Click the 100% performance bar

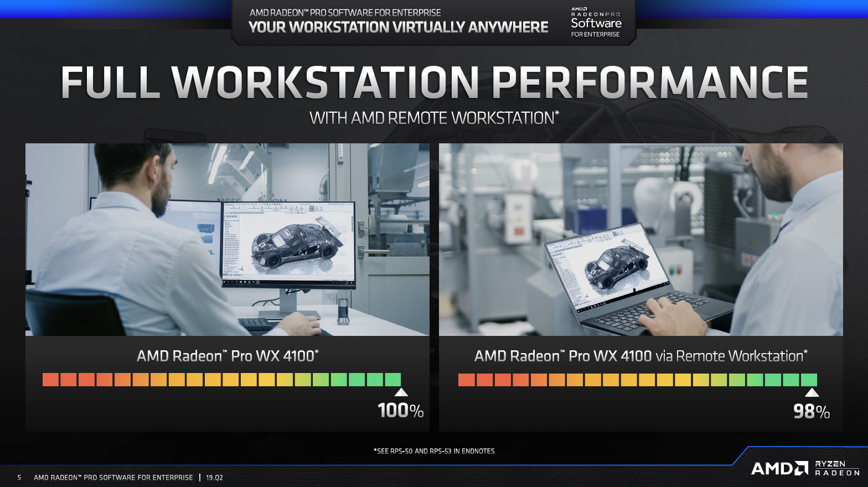point(222,380)
